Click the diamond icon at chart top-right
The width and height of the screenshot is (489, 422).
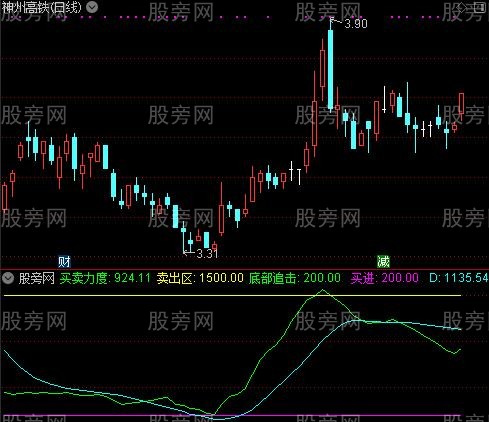[462, 7]
